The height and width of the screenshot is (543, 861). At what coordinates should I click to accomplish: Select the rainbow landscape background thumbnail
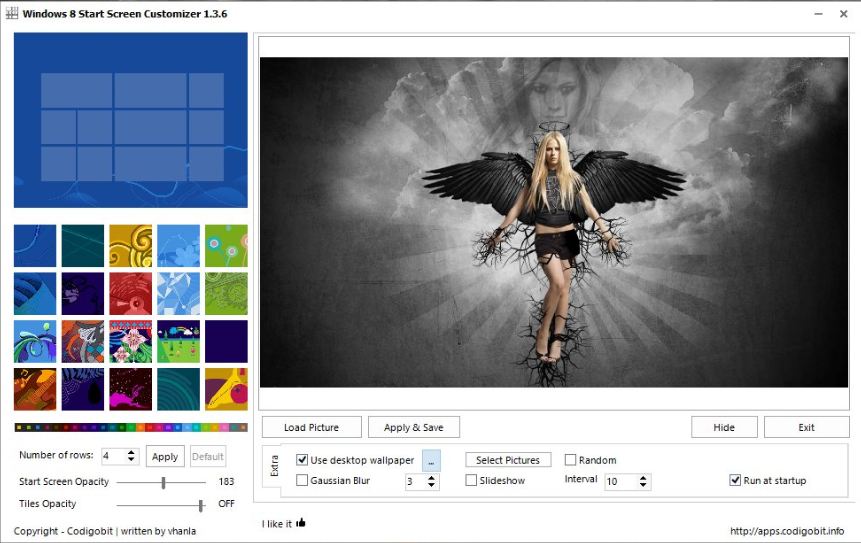tap(178, 341)
